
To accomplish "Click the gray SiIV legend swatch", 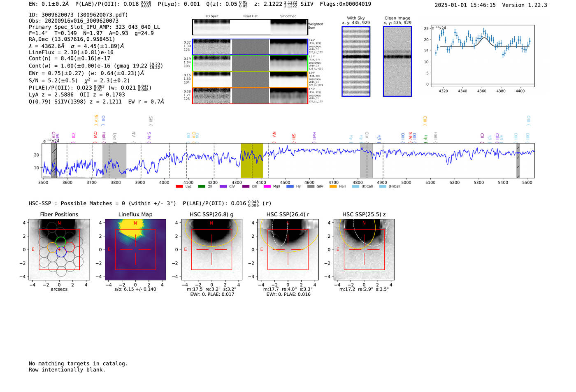I will click(311, 186).
